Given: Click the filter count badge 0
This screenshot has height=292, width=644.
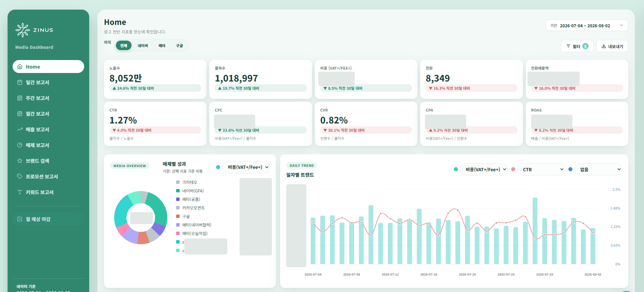Looking at the screenshot, I should click(x=585, y=46).
